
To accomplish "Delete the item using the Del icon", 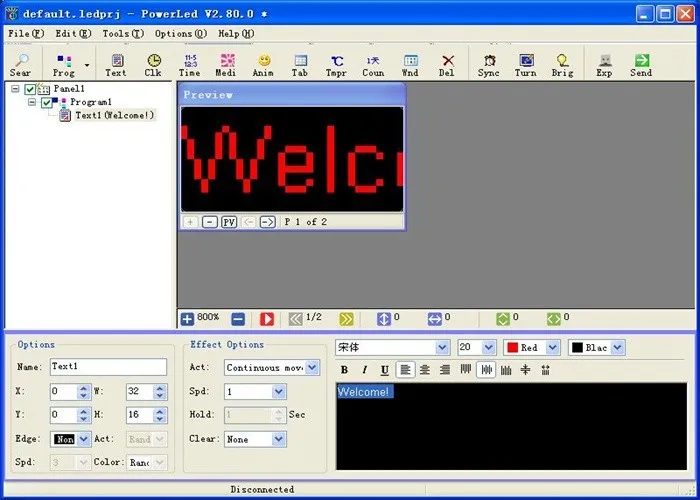I will coord(447,65).
